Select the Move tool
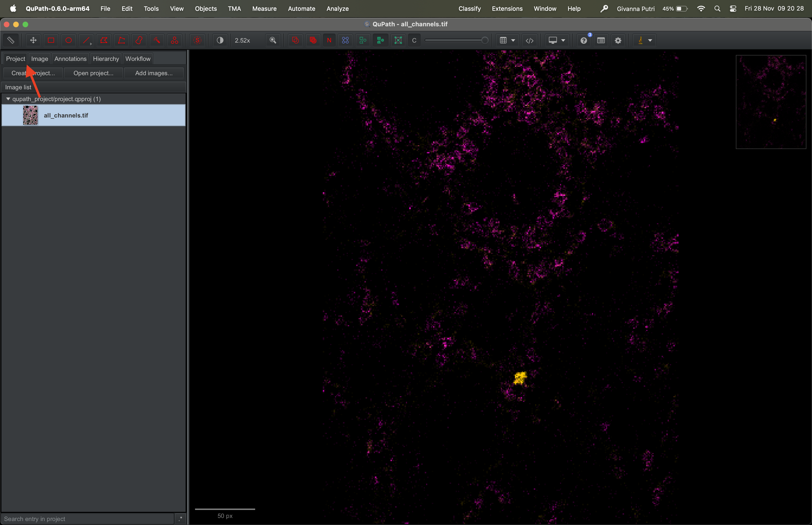 pos(33,40)
